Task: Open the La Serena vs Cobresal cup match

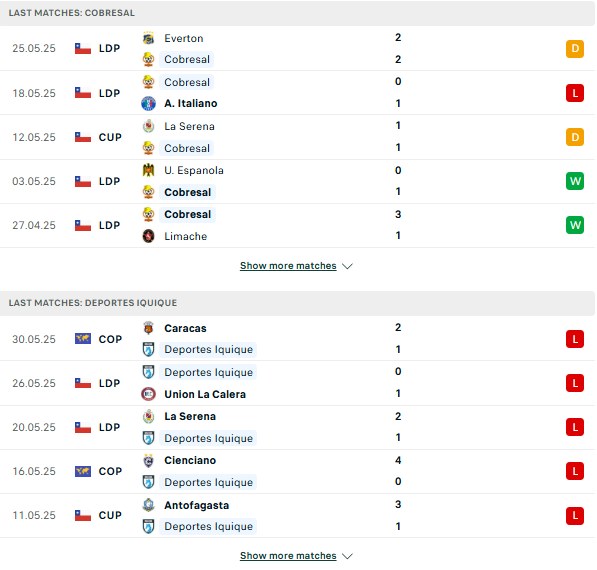Action: point(297,137)
